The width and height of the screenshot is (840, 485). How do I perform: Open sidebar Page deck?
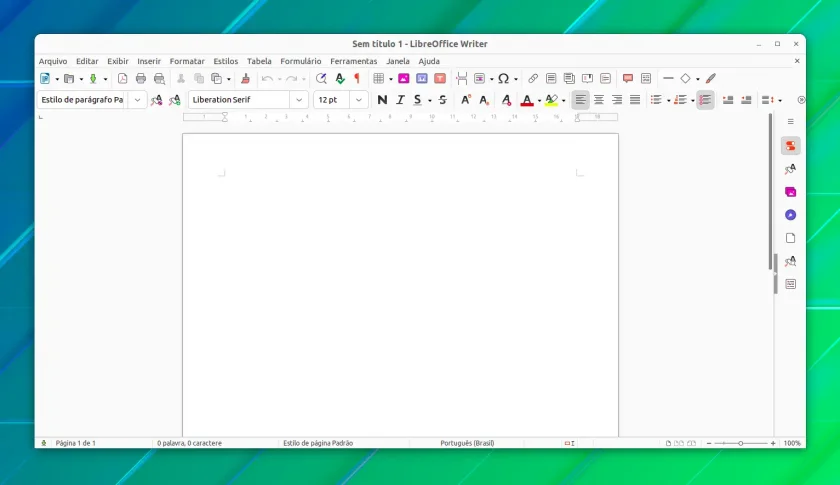790,238
